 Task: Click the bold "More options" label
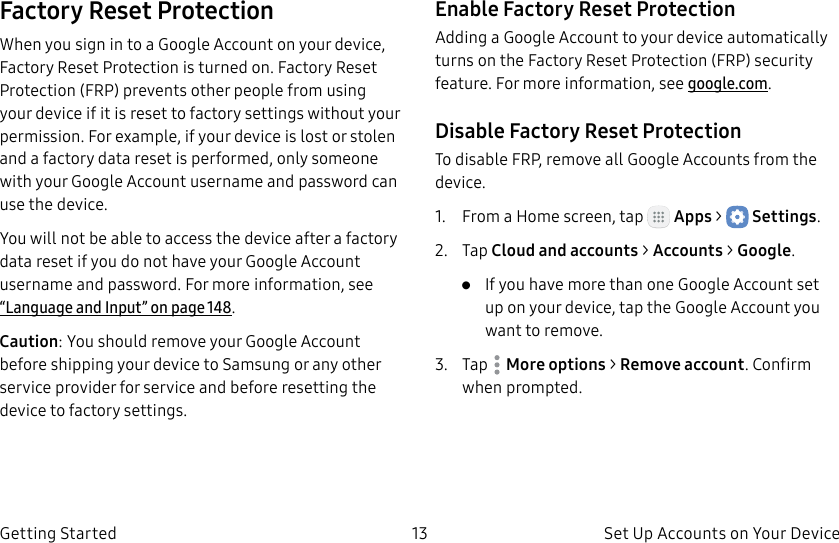(x=555, y=365)
